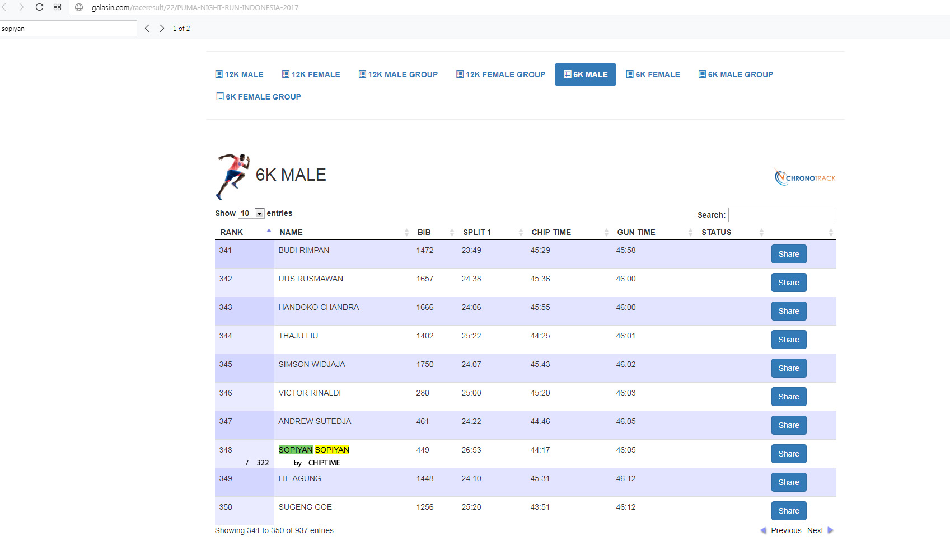Sort table by CHIP TIME column

click(551, 232)
